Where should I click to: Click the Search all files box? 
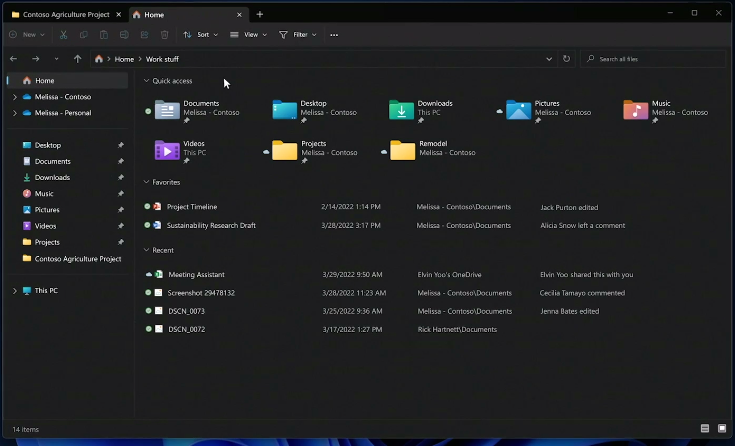653,59
